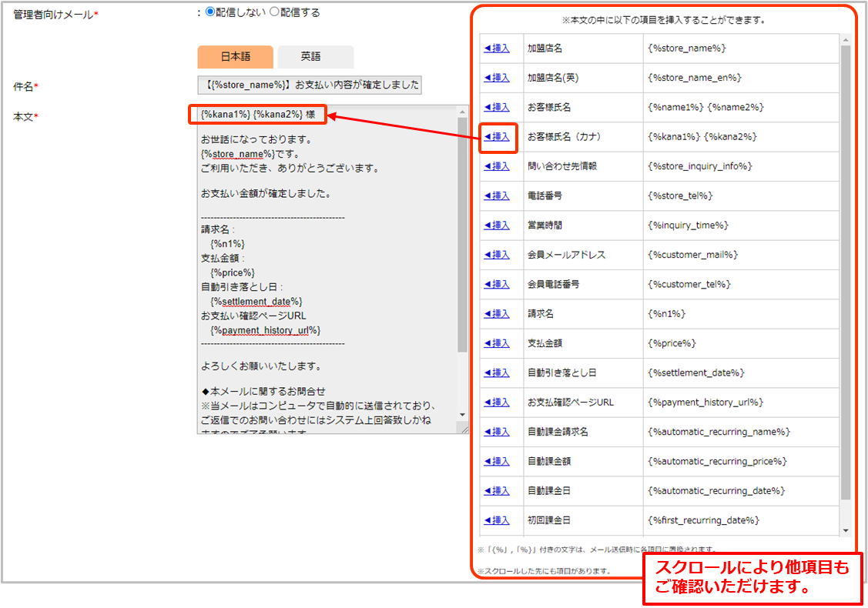
Task: Insert the お客様氏名 variable
Action: [497, 107]
